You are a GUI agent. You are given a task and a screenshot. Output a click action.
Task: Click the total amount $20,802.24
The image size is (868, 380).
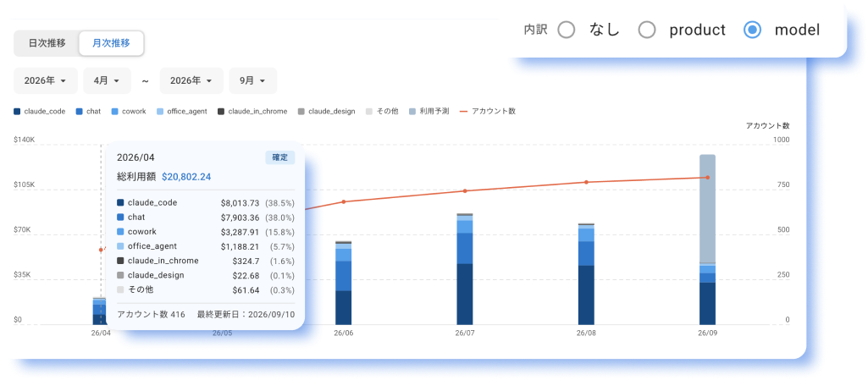click(x=186, y=177)
